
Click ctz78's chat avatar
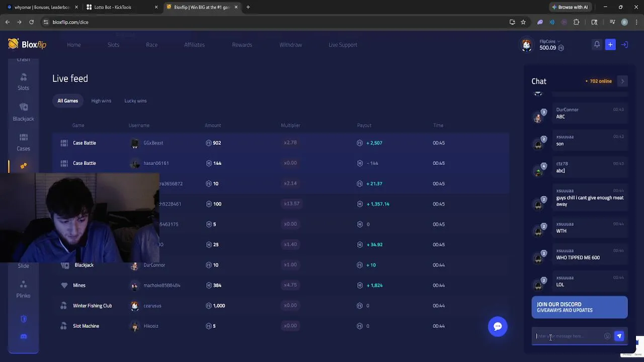pyautogui.click(x=538, y=171)
